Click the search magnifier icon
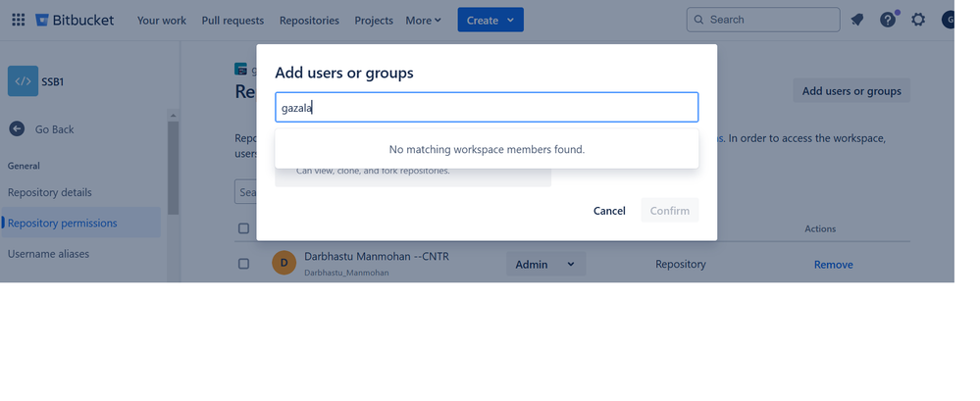The width and height of the screenshot is (980, 401). tap(698, 20)
